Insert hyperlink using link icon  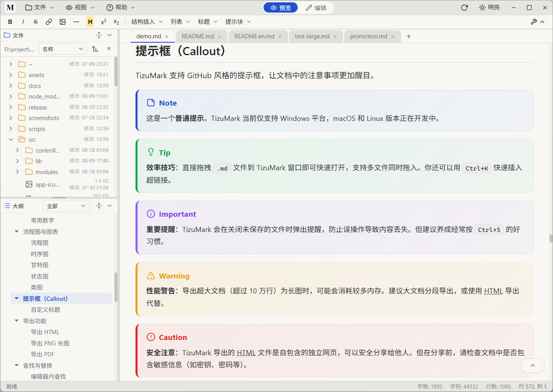pos(49,22)
